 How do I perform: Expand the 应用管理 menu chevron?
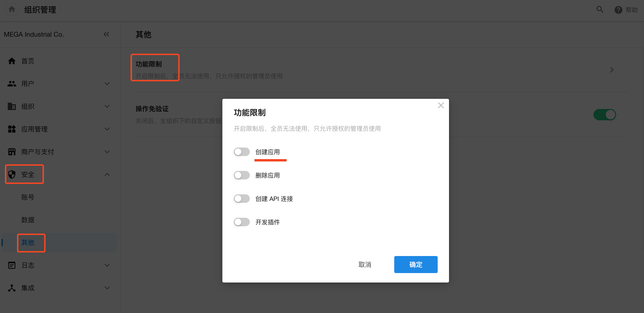(107, 129)
